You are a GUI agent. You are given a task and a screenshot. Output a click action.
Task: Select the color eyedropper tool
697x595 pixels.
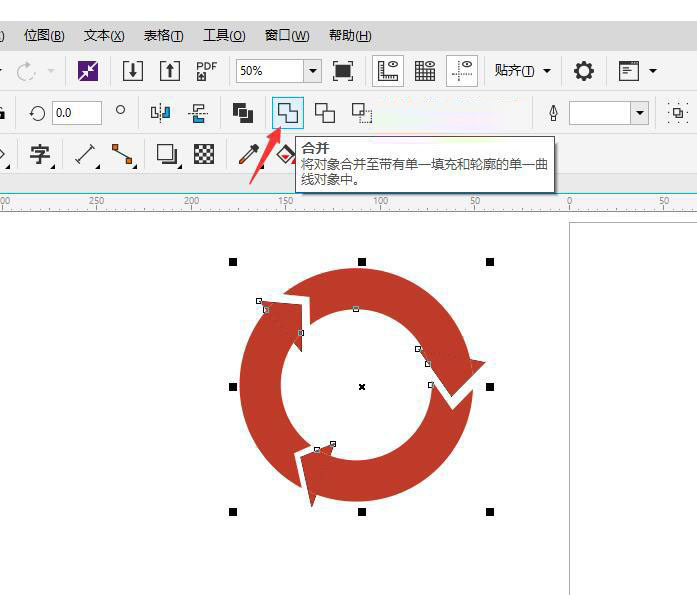pos(249,155)
